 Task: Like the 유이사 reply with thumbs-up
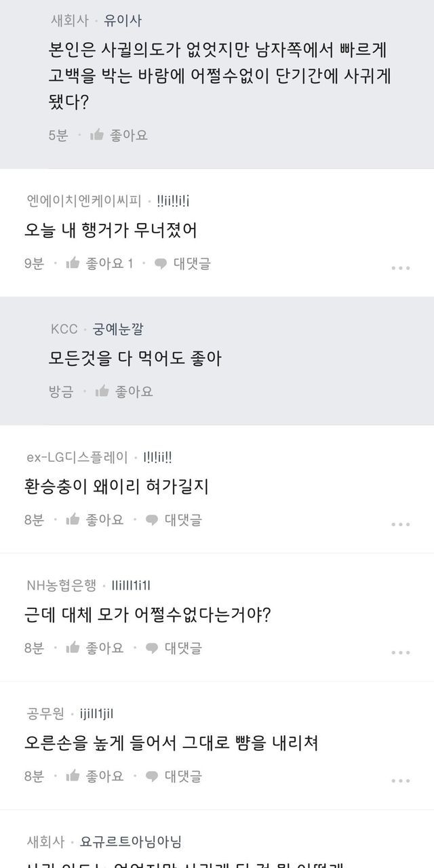click(97, 135)
